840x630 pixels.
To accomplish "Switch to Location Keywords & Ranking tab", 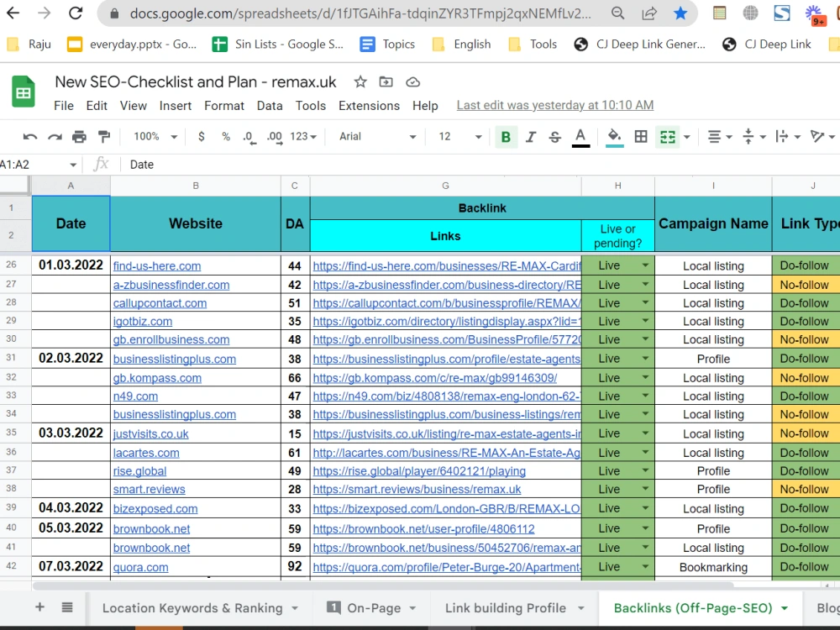I will point(192,608).
